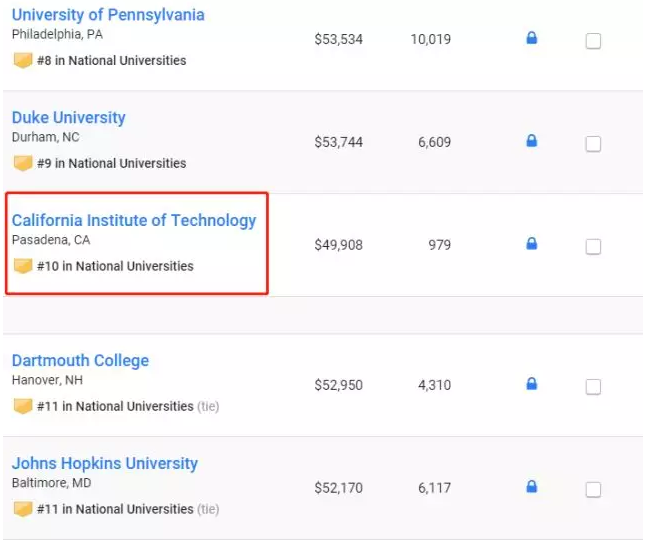The image size is (650, 546).
Task: Click the Dartmouth #11 ranking badge icon
Action: pos(22,406)
